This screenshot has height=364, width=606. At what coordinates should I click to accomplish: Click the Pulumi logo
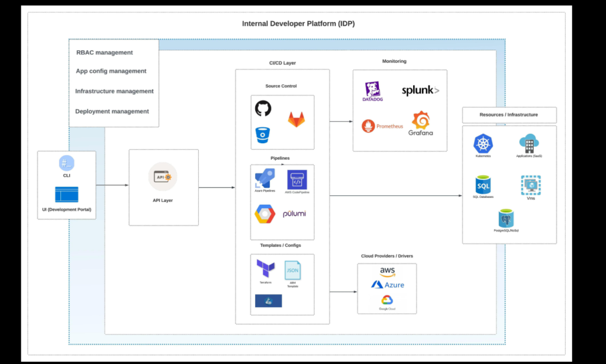click(295, 214)
